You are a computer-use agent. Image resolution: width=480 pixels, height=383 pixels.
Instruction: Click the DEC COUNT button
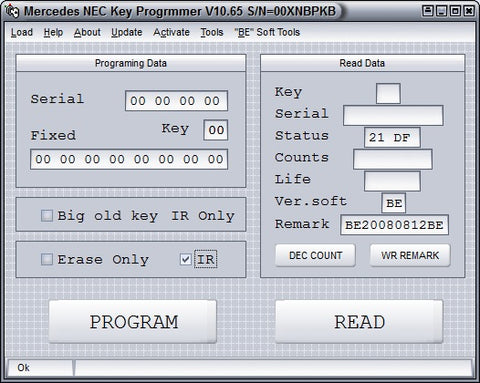(315, 255)
